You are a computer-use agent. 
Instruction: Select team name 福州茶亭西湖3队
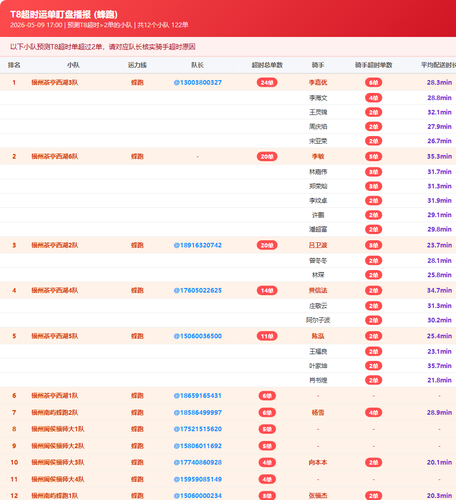tap(55, 82)
